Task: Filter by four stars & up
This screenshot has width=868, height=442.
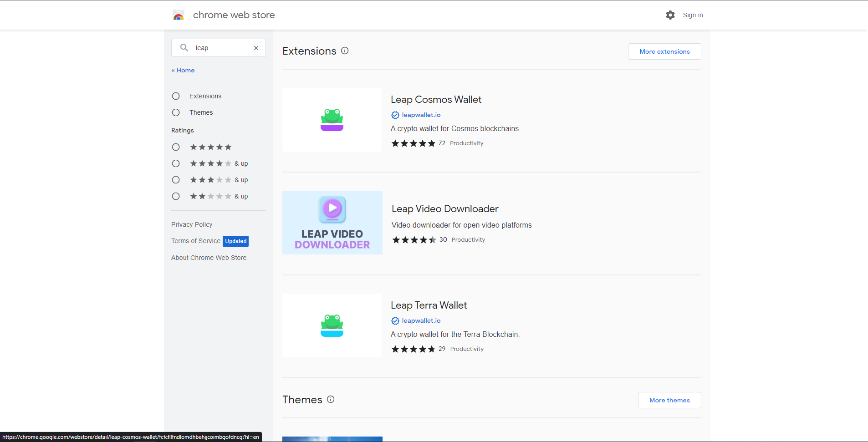Action: pyautogui.click(x=176, y=163)
